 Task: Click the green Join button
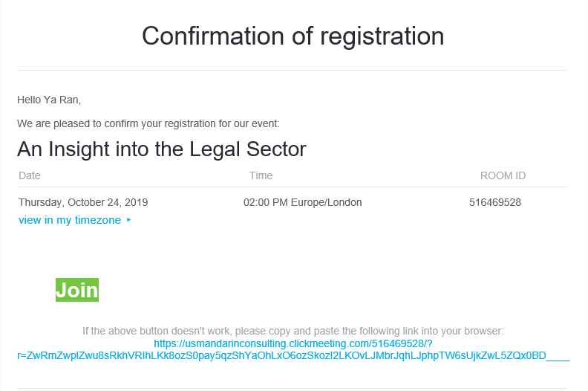click(77, 290)
